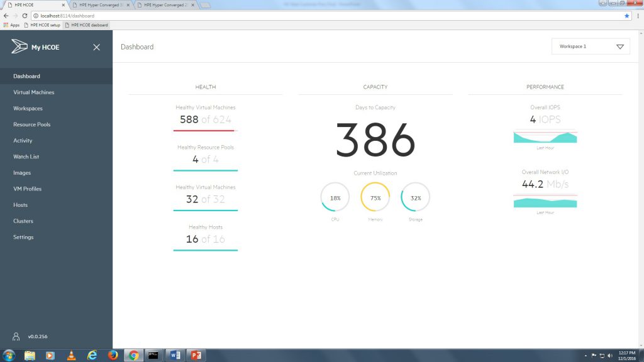Reload the dashboard page
The image size is (644, 362).
click(25, 16)
